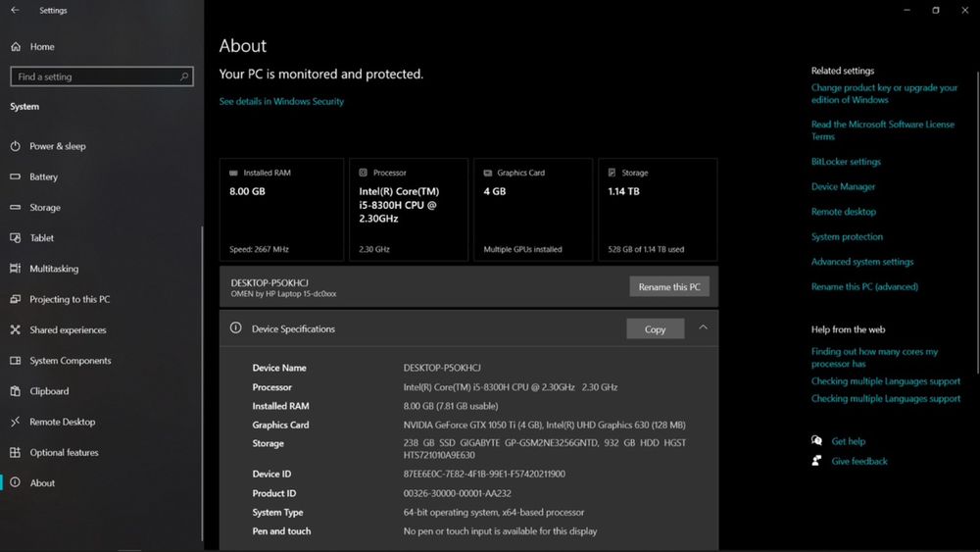Open the Home icon in sidebar

pos(16,46)
